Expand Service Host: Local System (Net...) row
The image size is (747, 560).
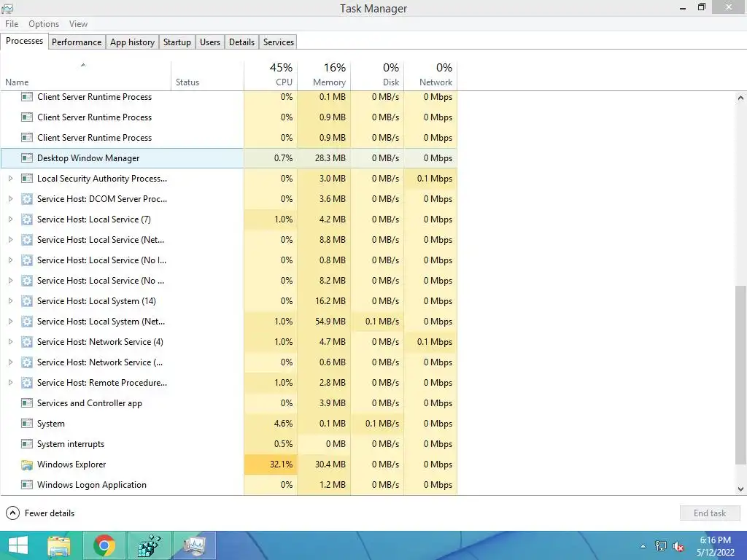point(10,322)
